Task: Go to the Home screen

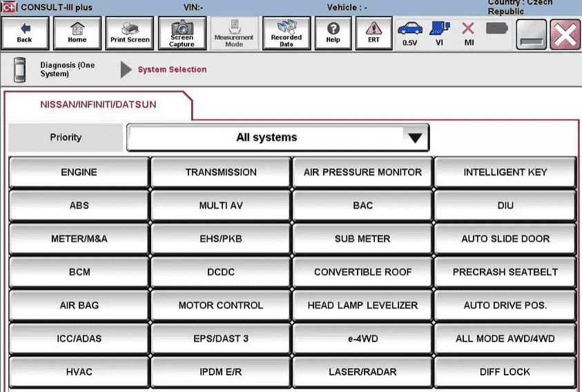Action: click(77, 33)
